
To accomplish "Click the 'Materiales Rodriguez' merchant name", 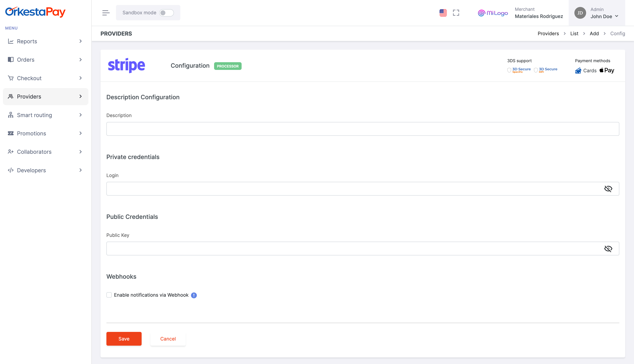I will [539, 16].
